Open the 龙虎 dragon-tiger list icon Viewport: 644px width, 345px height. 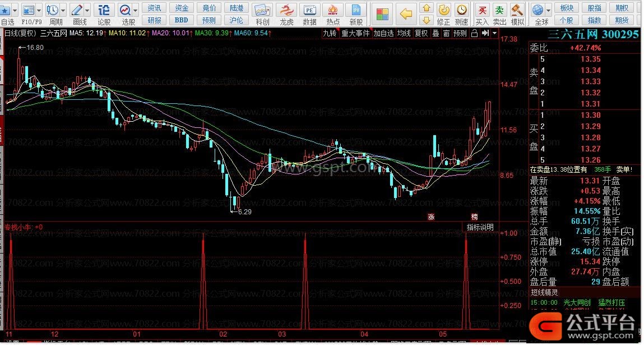pos(286,10)
